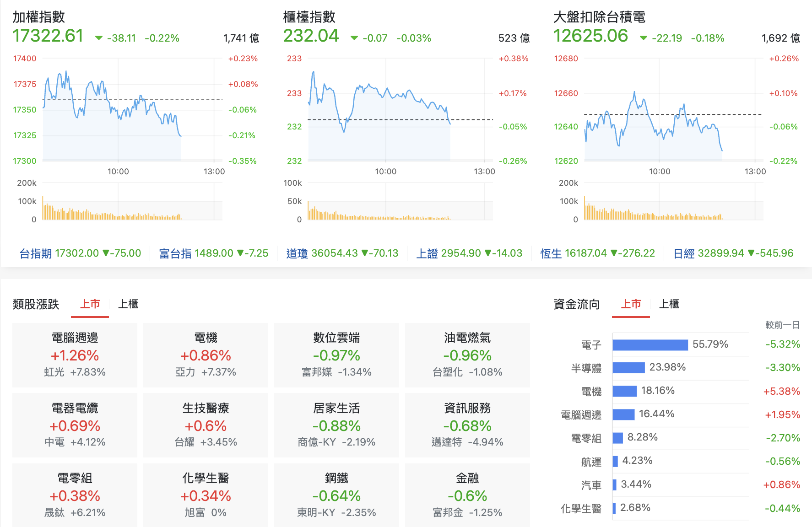Click the 富台指 1489.00 quote
This screenshot has width=812, height=527.
(214, 253)
